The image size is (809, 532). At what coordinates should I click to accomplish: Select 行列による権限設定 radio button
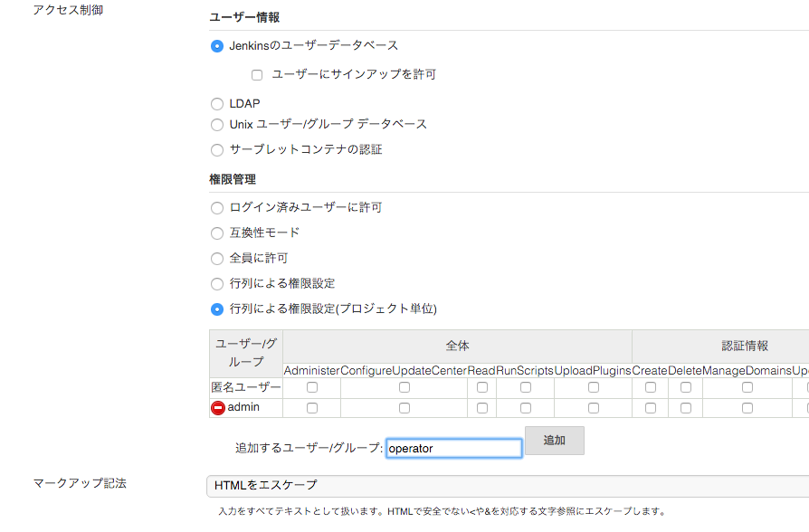[217, 284]
